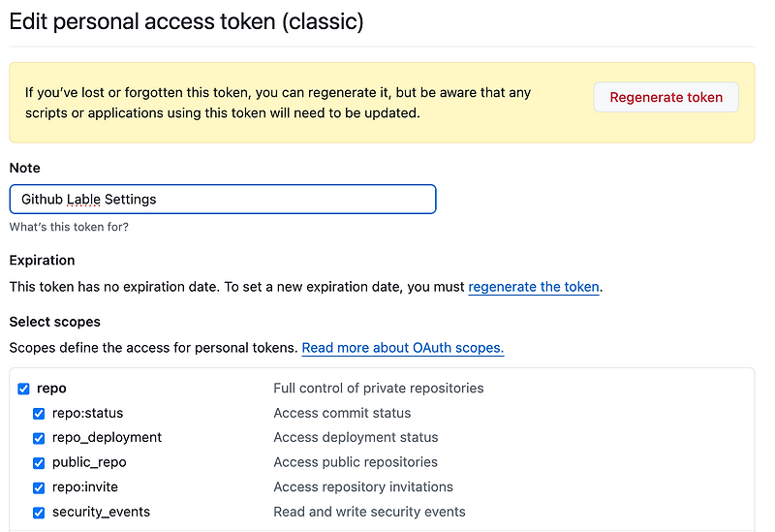Click the Edit personal access token heading

coord(186,21)
